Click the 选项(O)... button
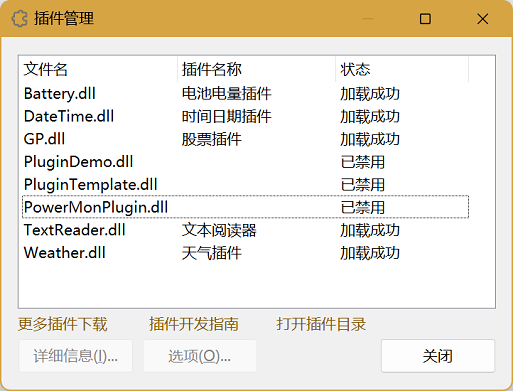This screenshot has width=513, height=391. coord(200,356)
